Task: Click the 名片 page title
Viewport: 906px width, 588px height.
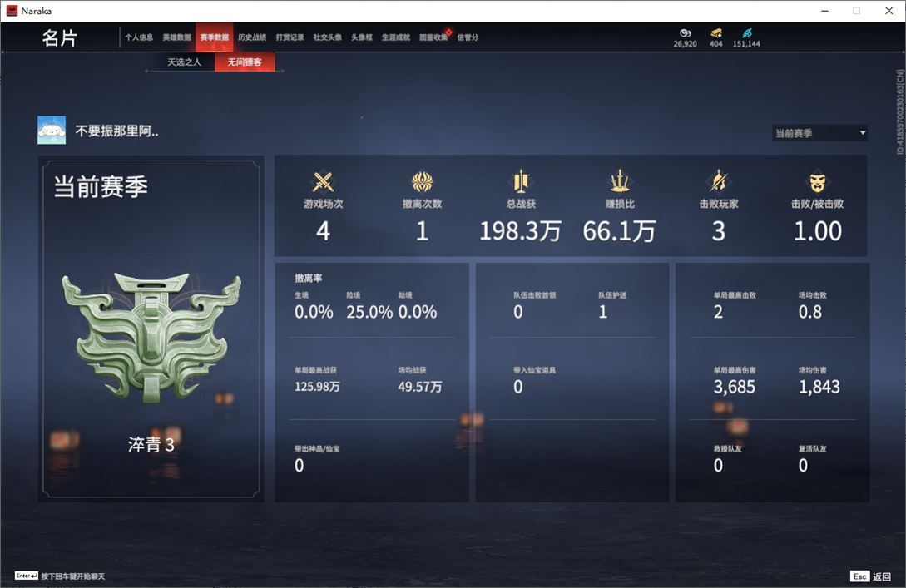Action: coord(60,38)
